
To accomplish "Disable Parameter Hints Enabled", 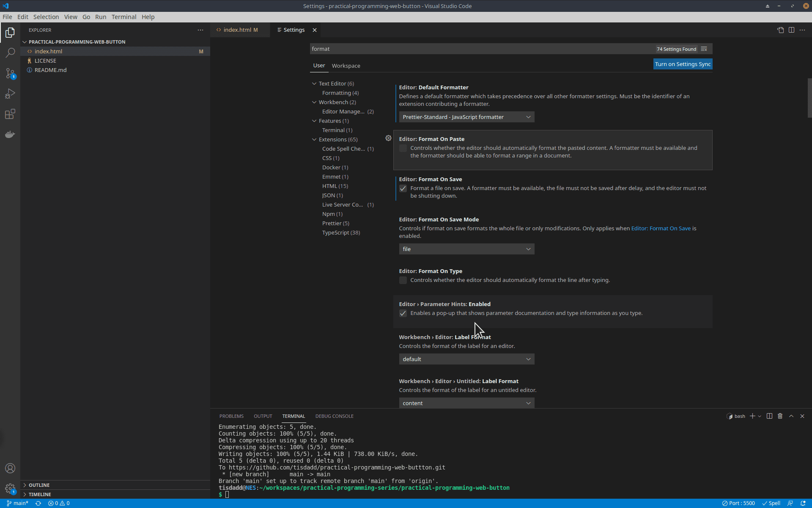I will pos(403,313).
